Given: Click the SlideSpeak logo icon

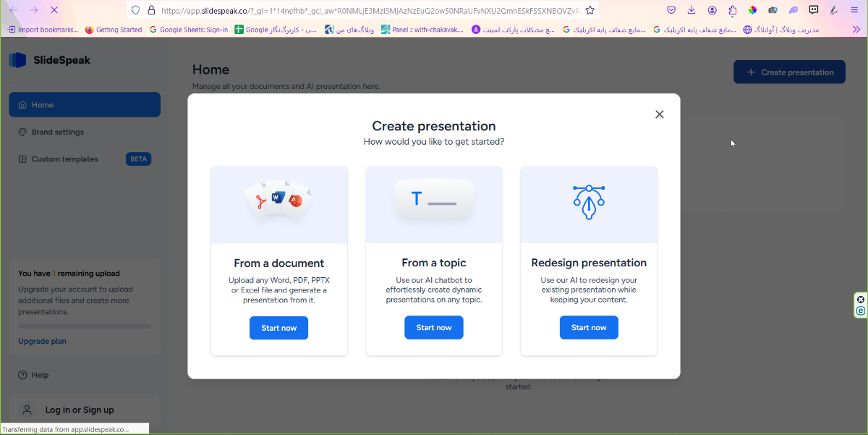Looking at the screenshot, I should tap(18, 60).
